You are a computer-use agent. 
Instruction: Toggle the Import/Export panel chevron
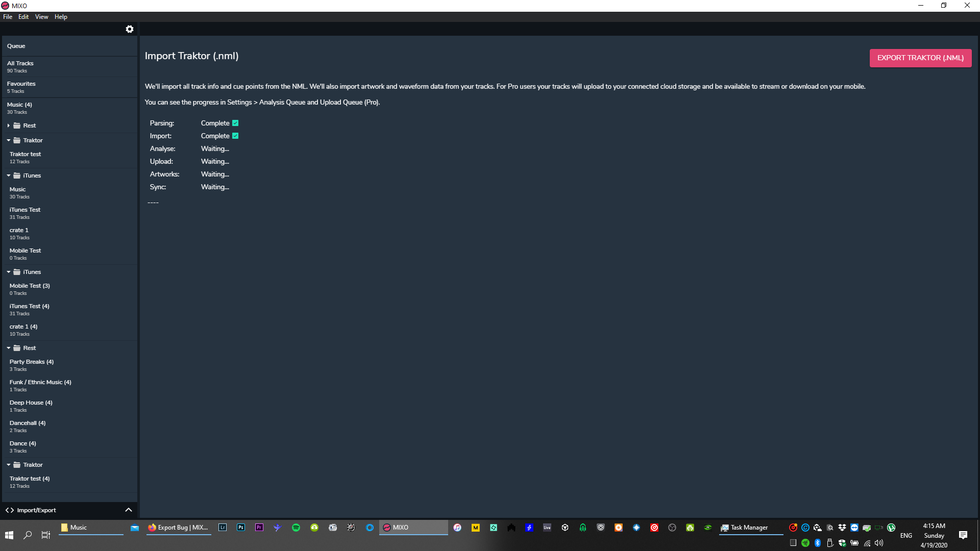click(129, 510)
